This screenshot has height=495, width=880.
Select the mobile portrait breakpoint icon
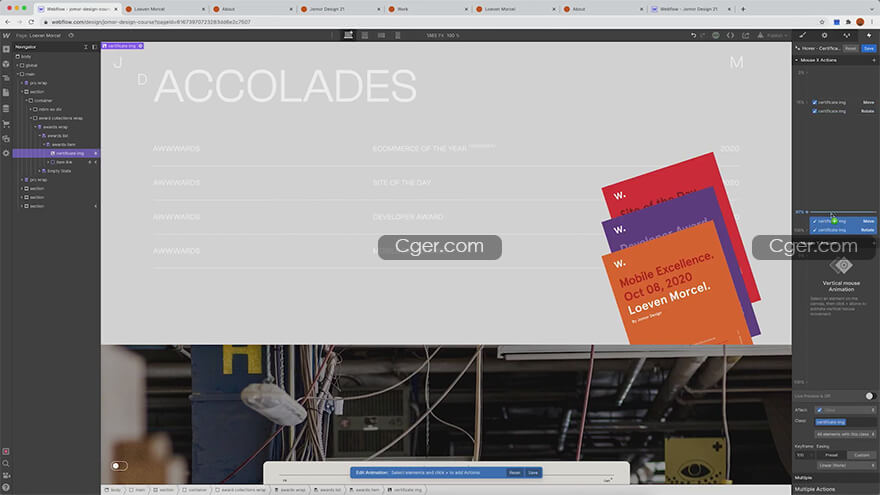tap(398, 35)
